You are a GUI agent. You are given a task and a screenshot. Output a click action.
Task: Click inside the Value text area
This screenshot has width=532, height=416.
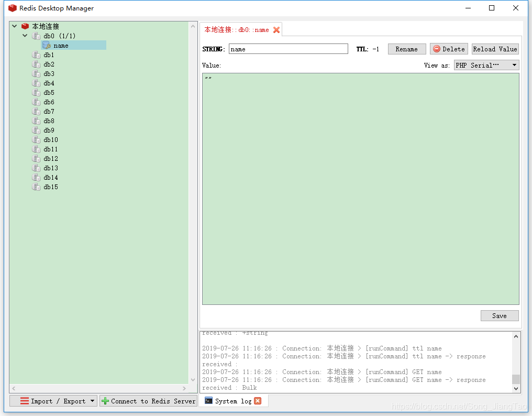tap(361, 189)
